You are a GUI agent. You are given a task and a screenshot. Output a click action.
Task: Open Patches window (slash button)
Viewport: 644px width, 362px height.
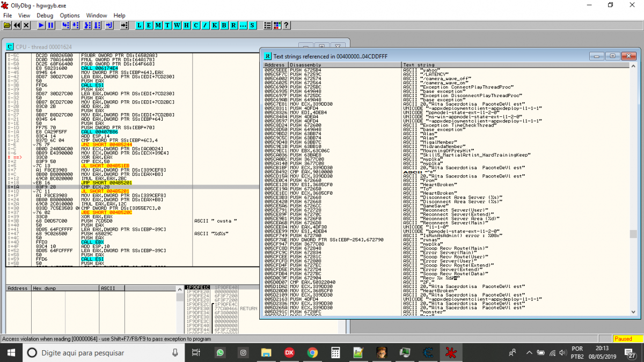click(205, 25)
